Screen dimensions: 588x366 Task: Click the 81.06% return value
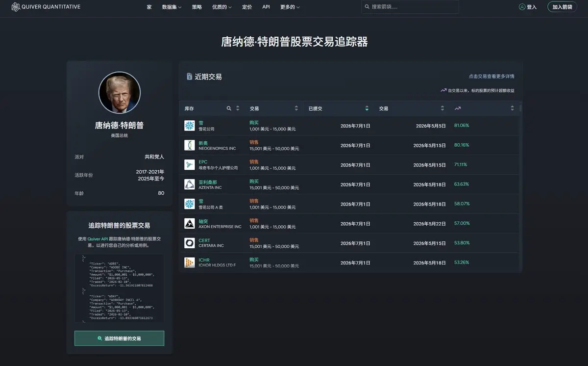[462, 126]
